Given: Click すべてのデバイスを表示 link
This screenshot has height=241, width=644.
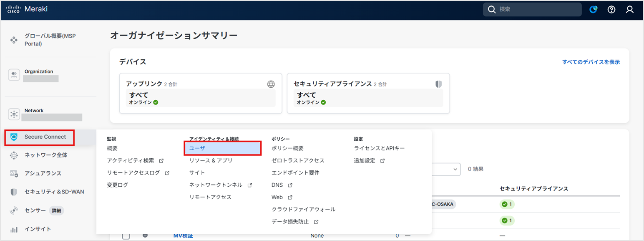Looking at the screenshot, I should tap(591, 62).
